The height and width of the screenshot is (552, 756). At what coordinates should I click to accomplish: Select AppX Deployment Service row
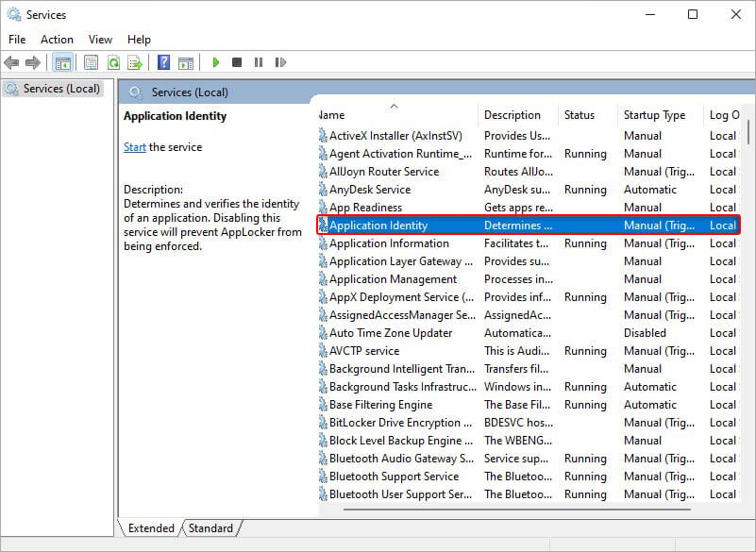click(529, 297)
